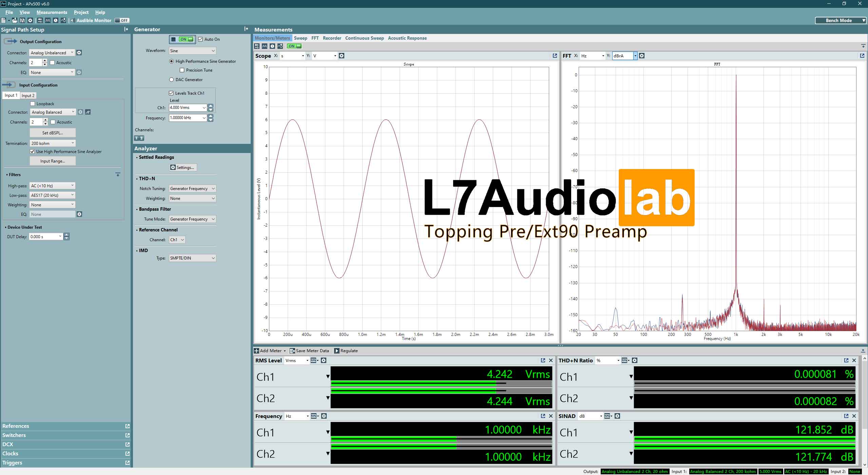Image resolution: width=868 pixels, height=475 pixels.
Task: Open the Low-pass AES17 dropdown
Action: coord(52,195)
